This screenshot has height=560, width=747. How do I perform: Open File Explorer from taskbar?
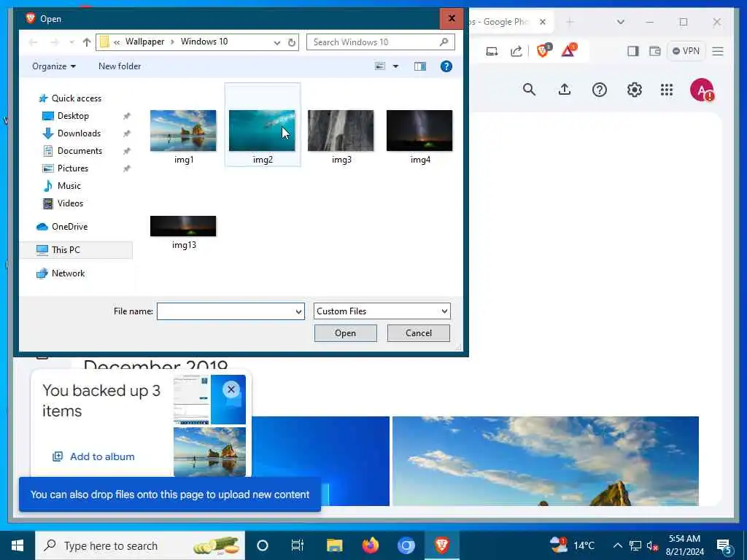coord(334,545)
